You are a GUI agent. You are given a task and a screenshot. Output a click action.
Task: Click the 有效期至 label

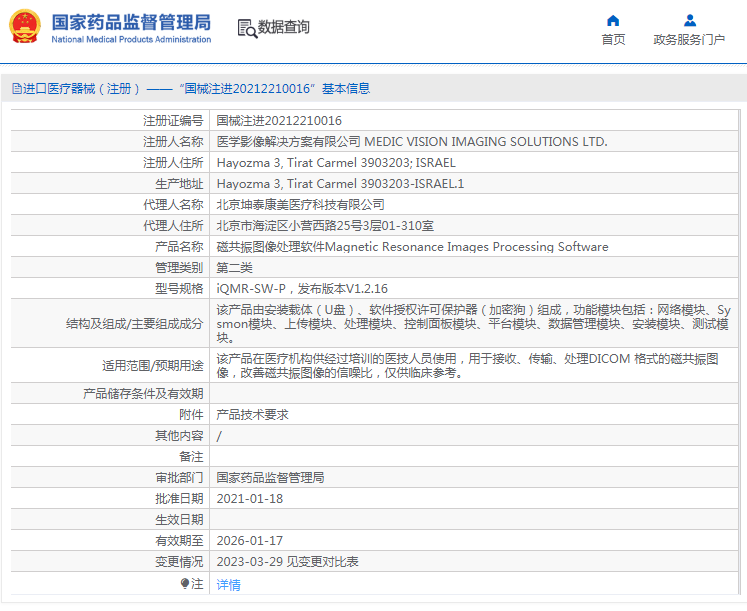pos(179,541)
